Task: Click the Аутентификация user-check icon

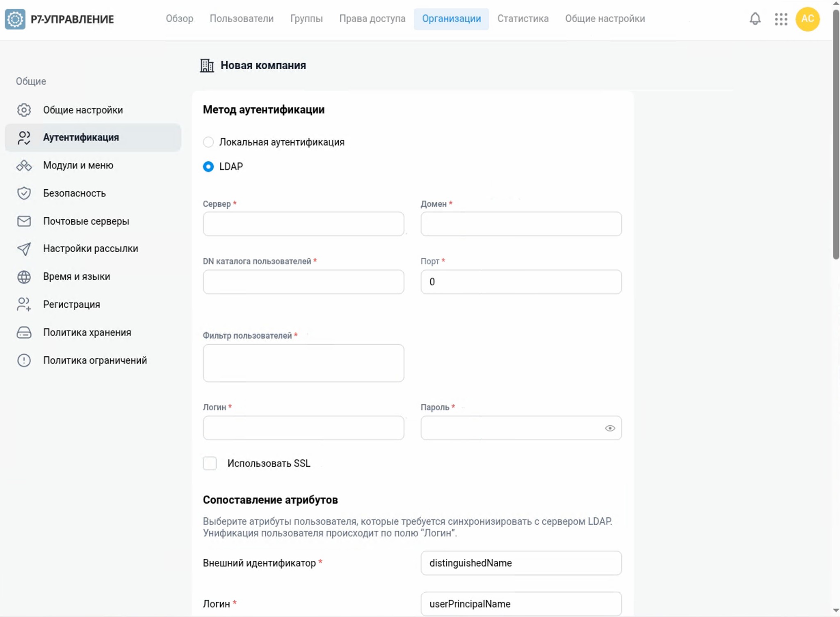Action: tap(24, 138)
